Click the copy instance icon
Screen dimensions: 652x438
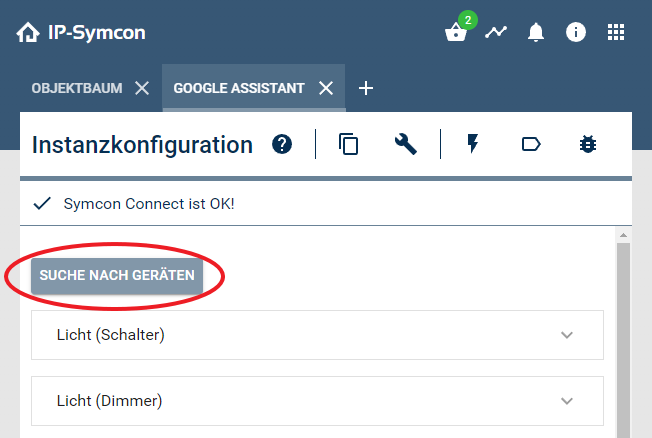348,145
